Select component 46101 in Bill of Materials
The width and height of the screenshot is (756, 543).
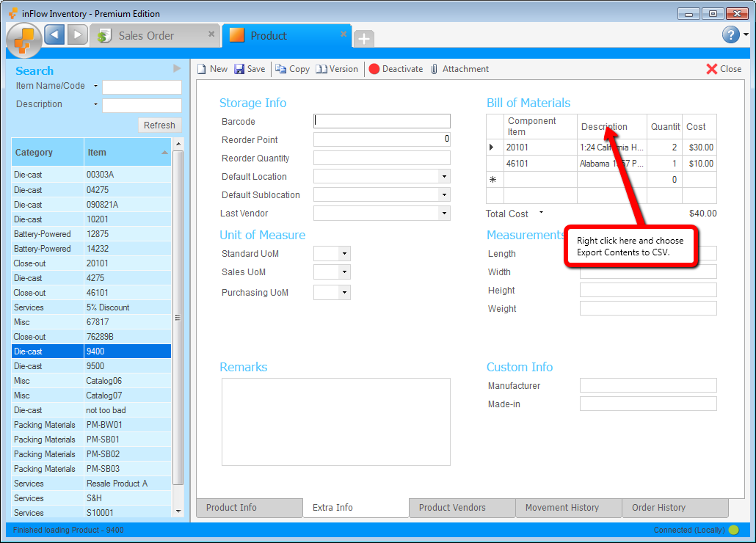(540, 164)
